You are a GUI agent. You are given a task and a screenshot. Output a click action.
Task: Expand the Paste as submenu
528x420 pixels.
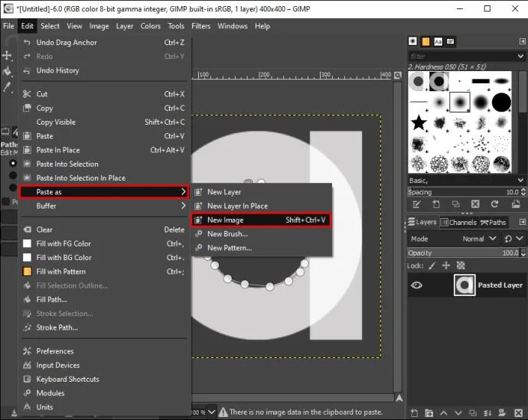click(104, 192)
